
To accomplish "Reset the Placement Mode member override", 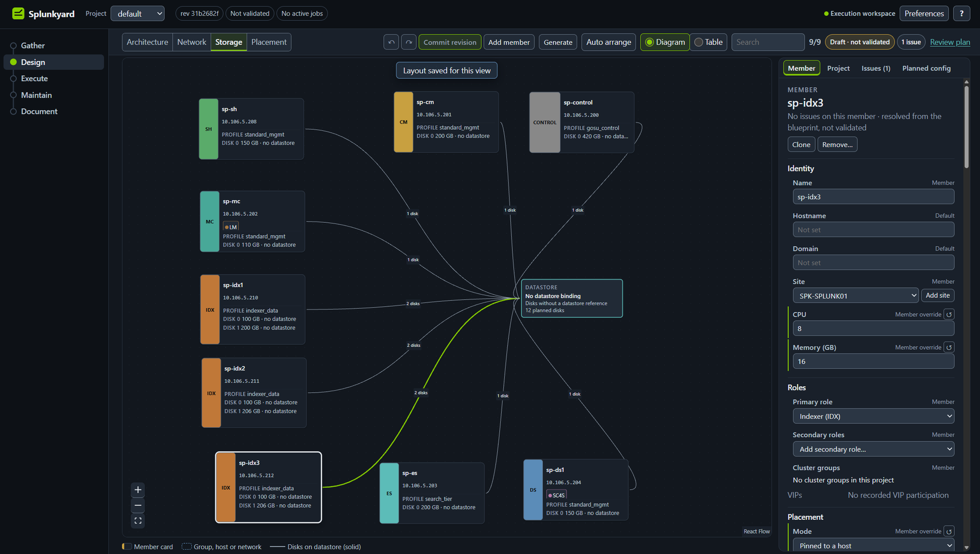I will (949, 531).
